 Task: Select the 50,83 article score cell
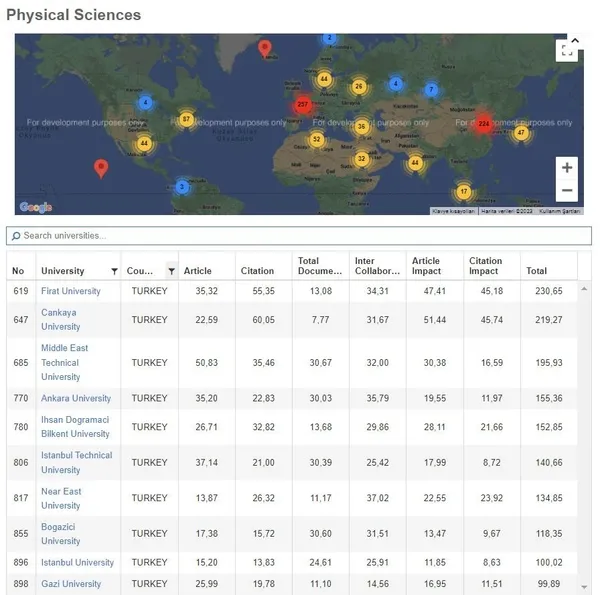pos(206,362)
